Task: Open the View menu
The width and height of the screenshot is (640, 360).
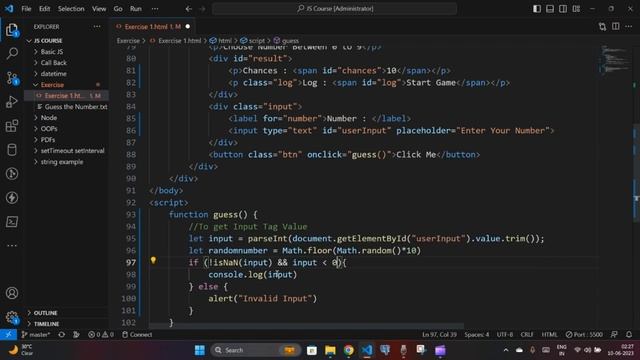Action: pos(99,9)
